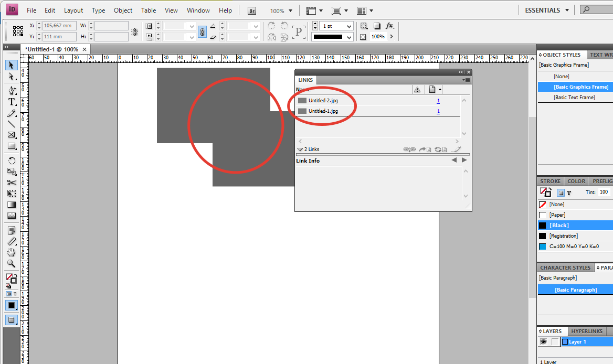Switch to the HYPERLINKS panel tab
Viewport: 613px width, 364px height.
pos(586,331)
